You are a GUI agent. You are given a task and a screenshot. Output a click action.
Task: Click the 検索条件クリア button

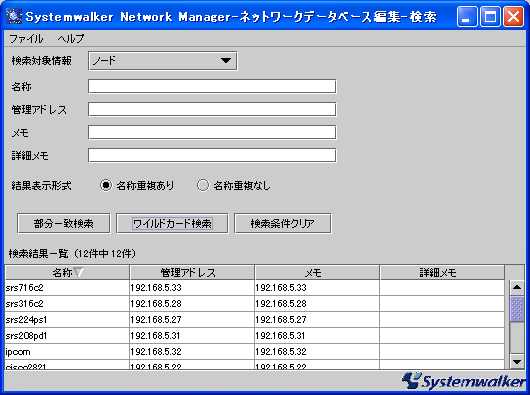(283, 223)
